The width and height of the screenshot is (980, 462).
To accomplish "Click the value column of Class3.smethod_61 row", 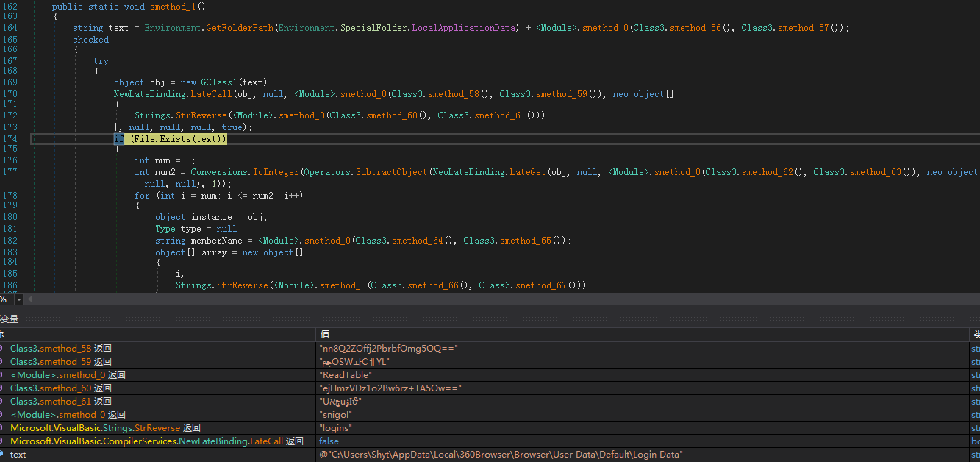I will click(x=643, y=401).
